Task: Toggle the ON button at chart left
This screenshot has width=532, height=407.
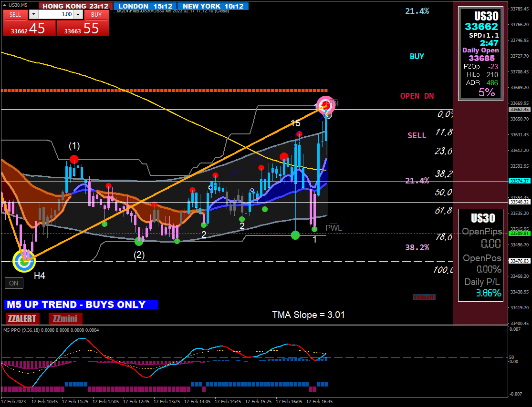Action: [14, 283]
